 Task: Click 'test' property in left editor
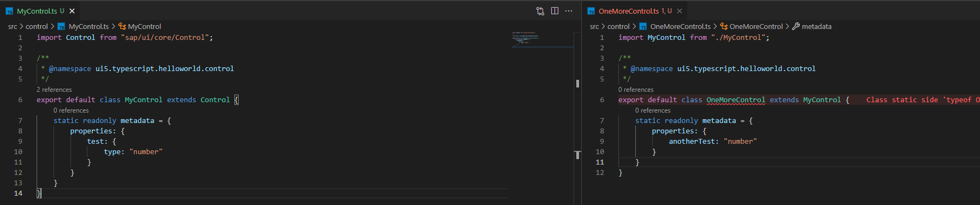coord(96,142)
